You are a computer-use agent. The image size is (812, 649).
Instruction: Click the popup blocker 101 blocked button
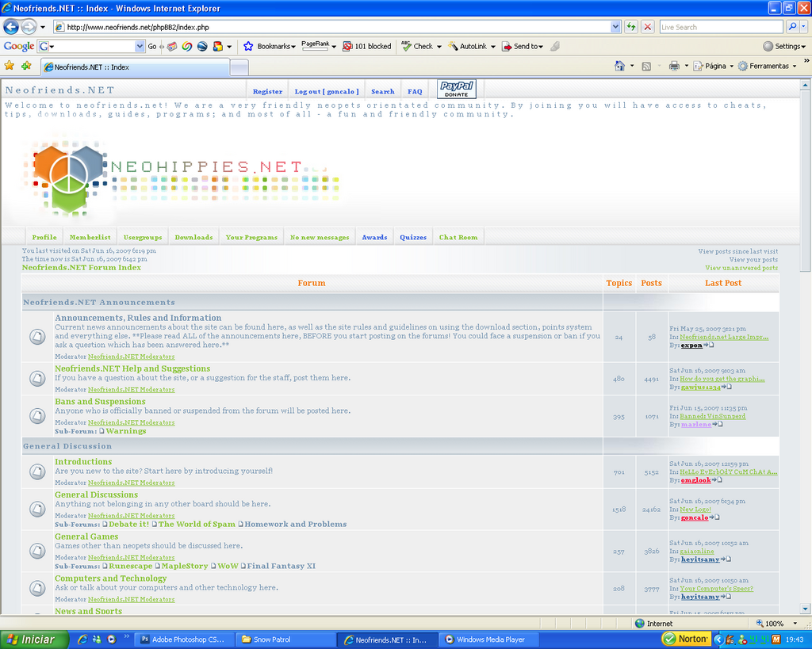[366, 46]
